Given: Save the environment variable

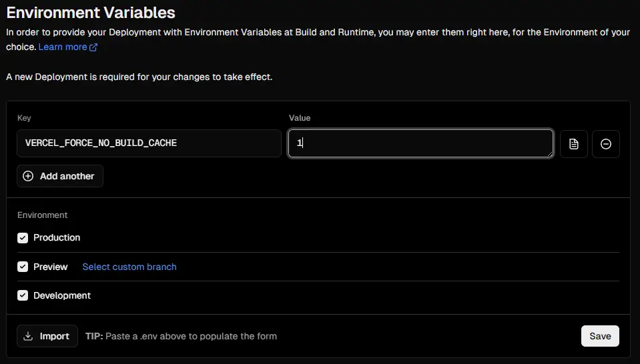Looking at the screenshot, I should (600, 336).
